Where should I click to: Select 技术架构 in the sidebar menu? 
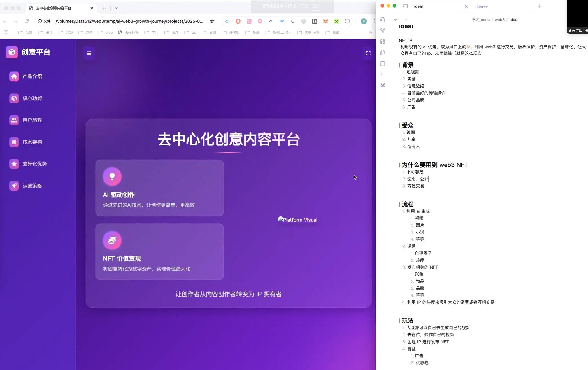click(x=32, y=142)
